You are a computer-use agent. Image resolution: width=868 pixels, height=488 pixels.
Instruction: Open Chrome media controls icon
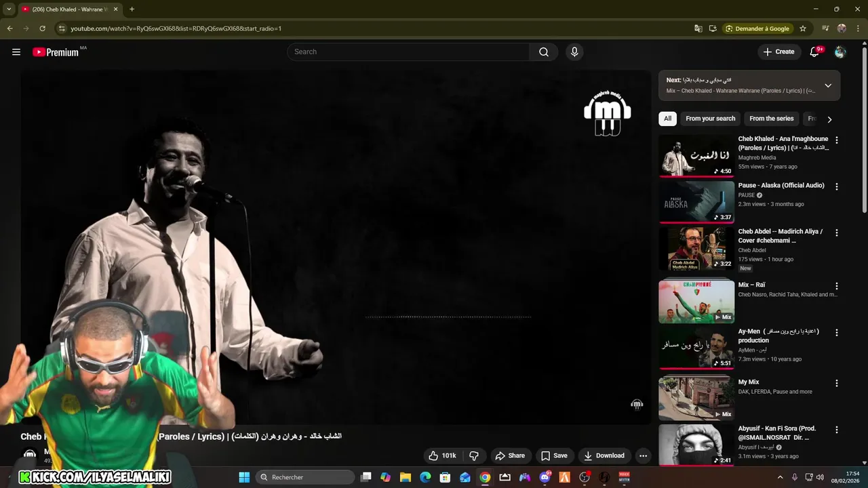825,28
